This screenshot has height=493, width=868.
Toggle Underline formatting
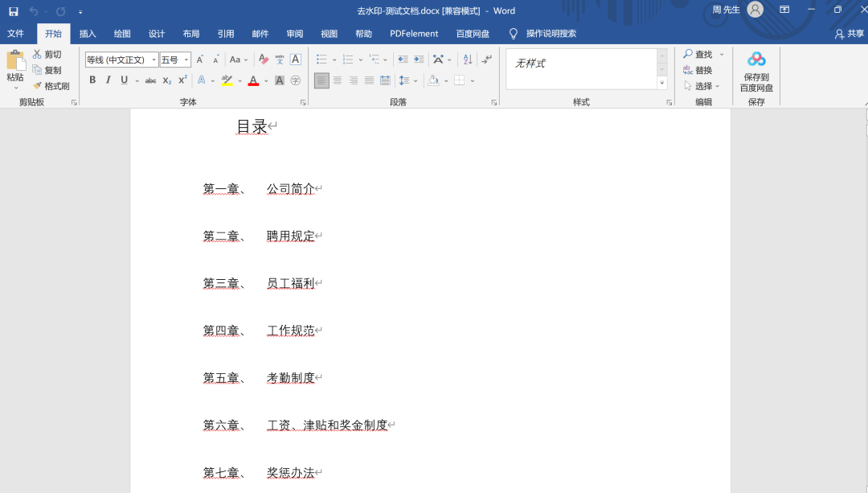click(x=124, y=80)
